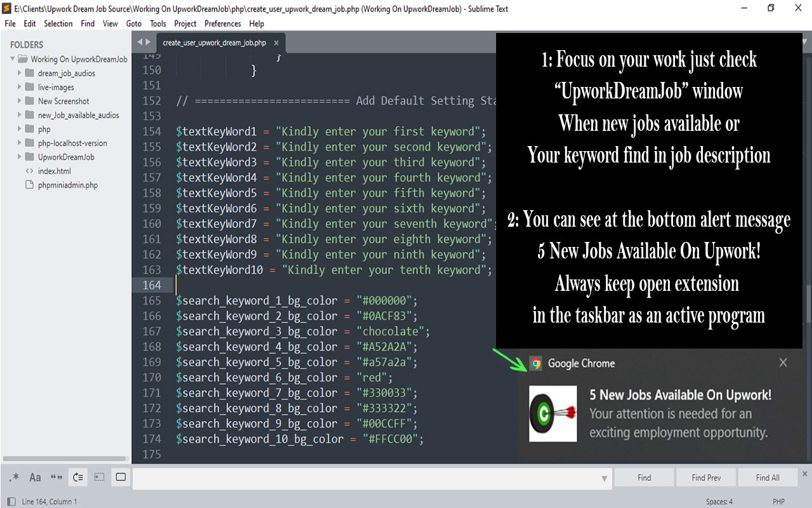Screen dimensions: 812x508
Task: Open the Help menu
Action: tap(257, 23)
